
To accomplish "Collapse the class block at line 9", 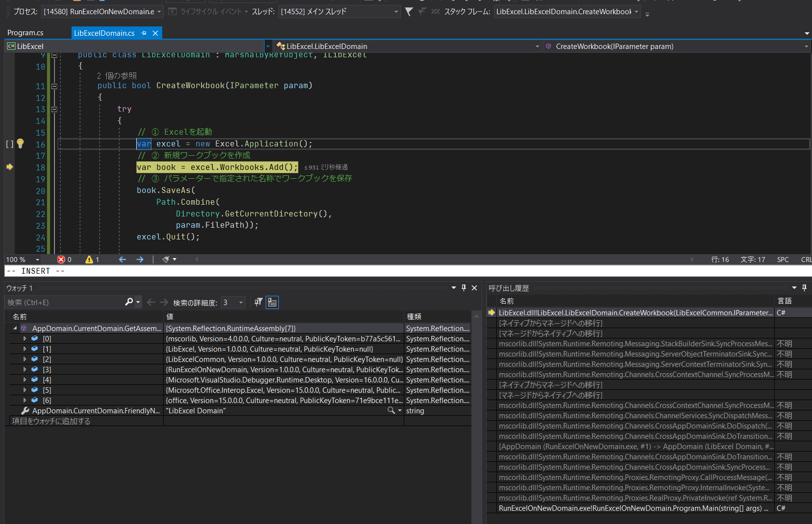I will click(x=54, y=55).
